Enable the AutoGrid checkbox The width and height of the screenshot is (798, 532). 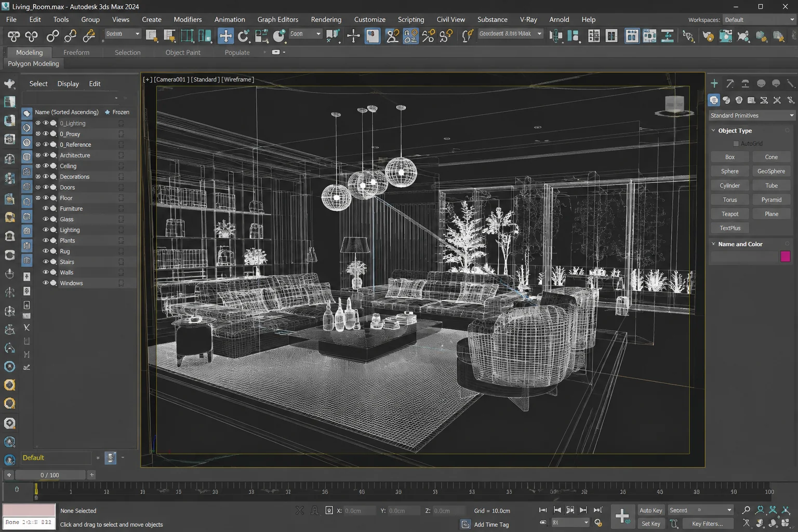[x=736, y=143]
